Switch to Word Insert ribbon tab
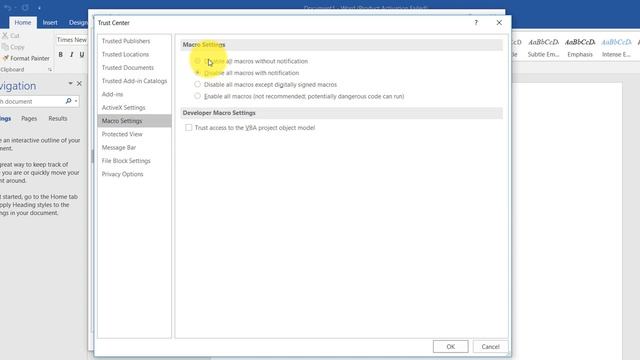Image resolution: width=640 pixels, height=360 pixels. tap(50, 22)
